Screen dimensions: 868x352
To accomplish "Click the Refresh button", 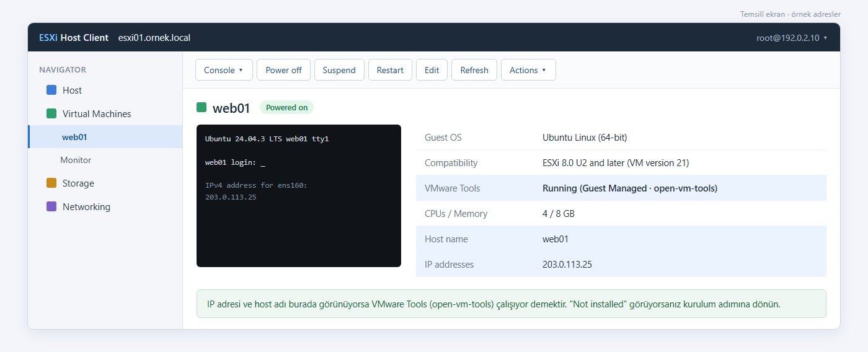I will (x=474, y=70).
